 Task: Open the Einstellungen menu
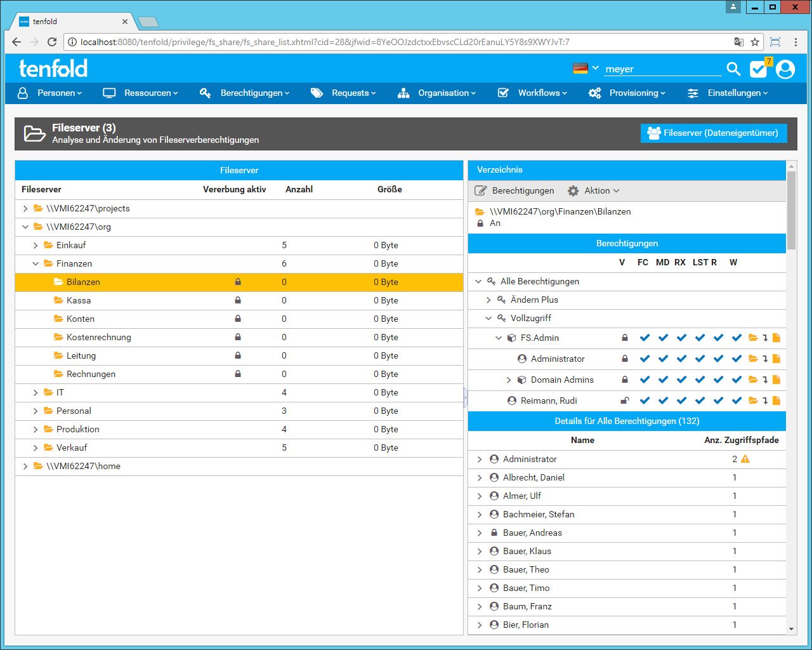(x=728, y=93)
